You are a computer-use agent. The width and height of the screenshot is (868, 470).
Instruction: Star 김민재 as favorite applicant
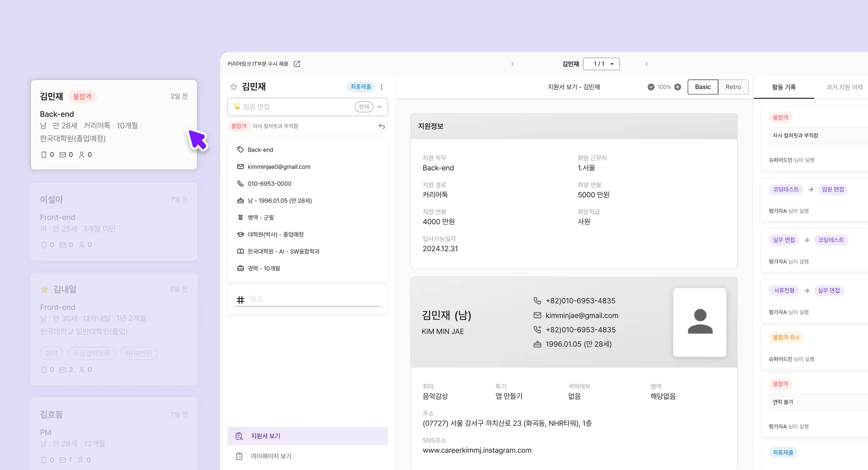[x=234, y=87]
